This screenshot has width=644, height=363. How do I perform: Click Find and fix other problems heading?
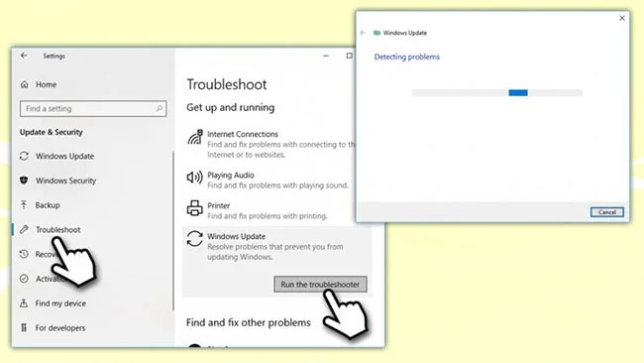[248, 322]
